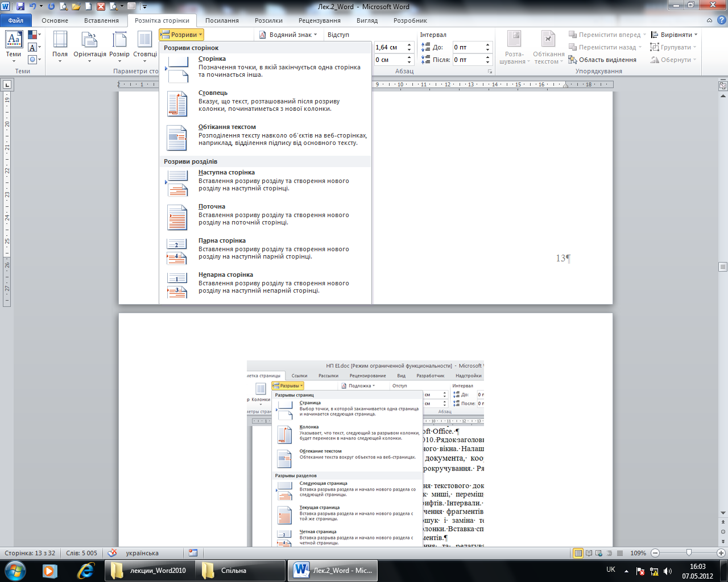Switch to the Вставлення tab

click(101, 20)
